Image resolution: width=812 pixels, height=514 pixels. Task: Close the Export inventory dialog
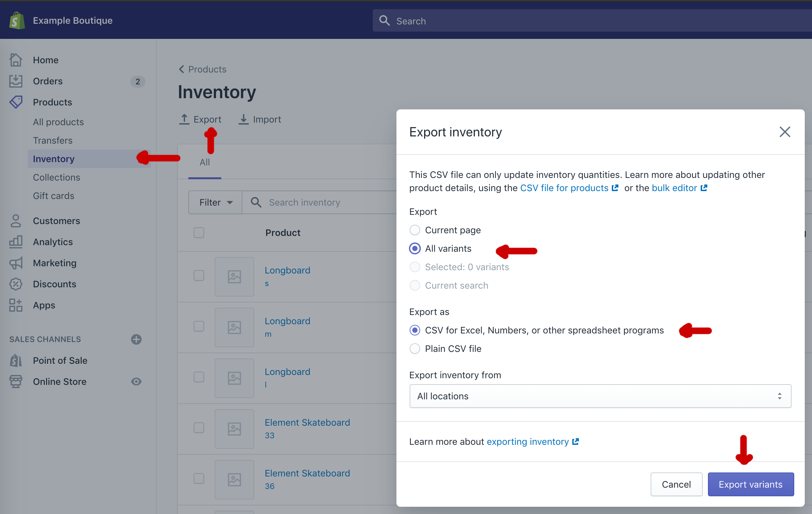pos(785,132)
